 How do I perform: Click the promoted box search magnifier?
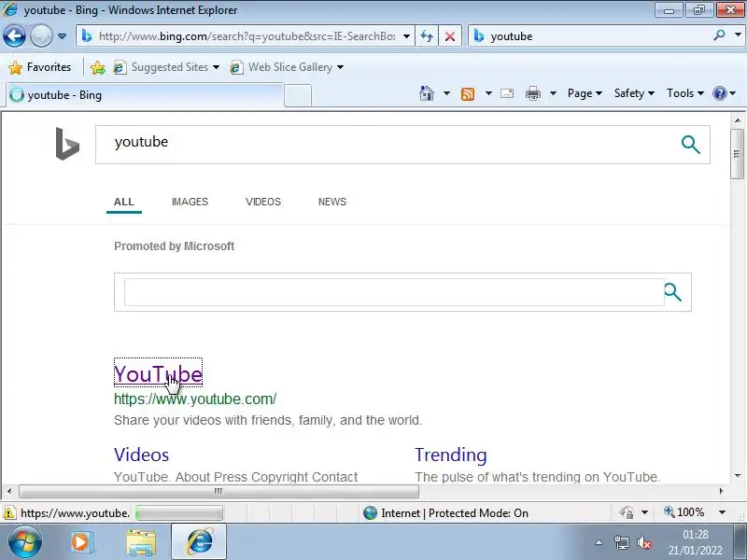click(x=672, y=292)
